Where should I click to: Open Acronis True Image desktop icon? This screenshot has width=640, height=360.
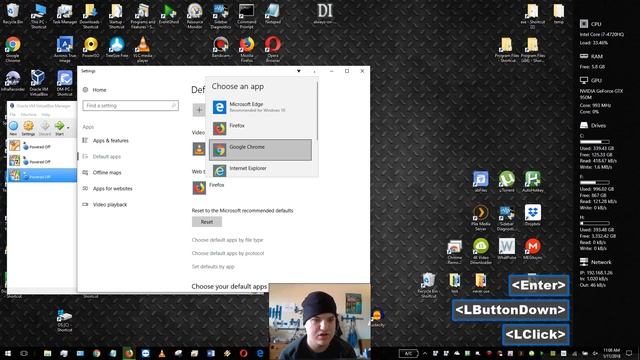pyautogui.click(x=64, y=50)
